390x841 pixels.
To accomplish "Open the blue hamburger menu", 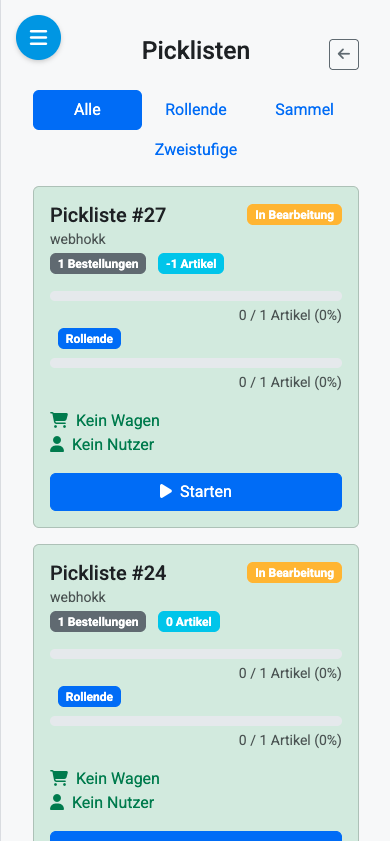I will pos(38,38).
